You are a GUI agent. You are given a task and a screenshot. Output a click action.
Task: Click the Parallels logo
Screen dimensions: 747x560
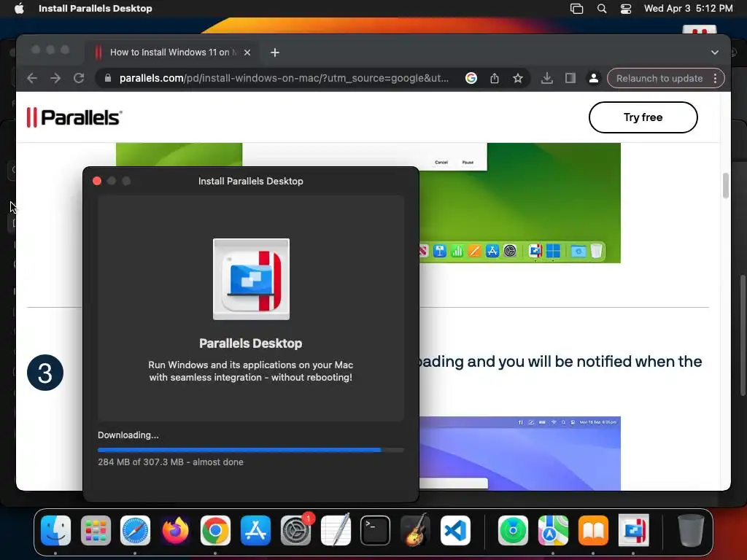coord(74,117)
